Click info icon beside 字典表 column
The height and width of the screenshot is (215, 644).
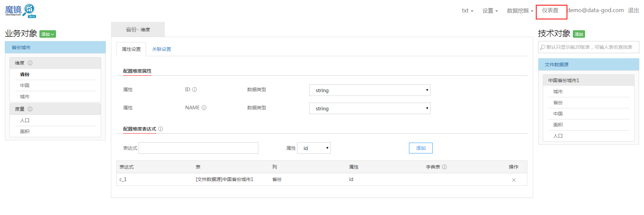coord(444,167)
